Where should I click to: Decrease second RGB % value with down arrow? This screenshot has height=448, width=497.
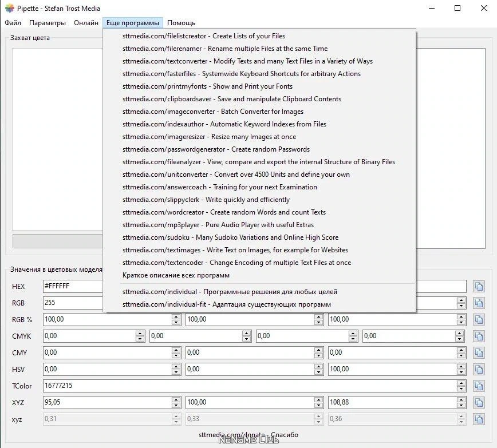(319, 323)
